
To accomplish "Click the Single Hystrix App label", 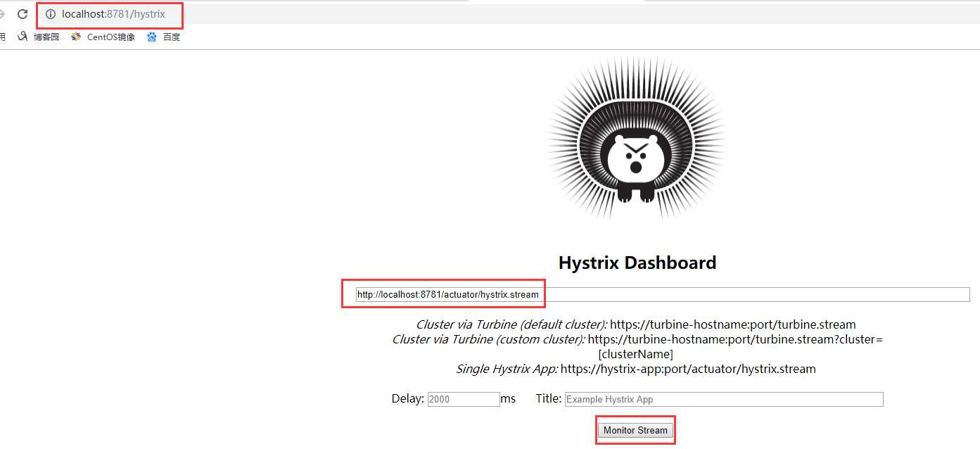I will click(x=507, y=369).
